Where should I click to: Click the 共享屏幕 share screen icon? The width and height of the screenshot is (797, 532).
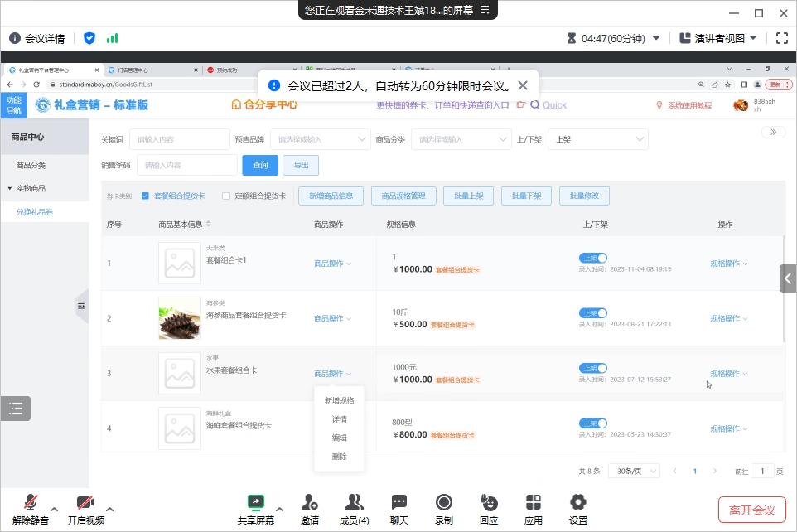tap(255, 502)
